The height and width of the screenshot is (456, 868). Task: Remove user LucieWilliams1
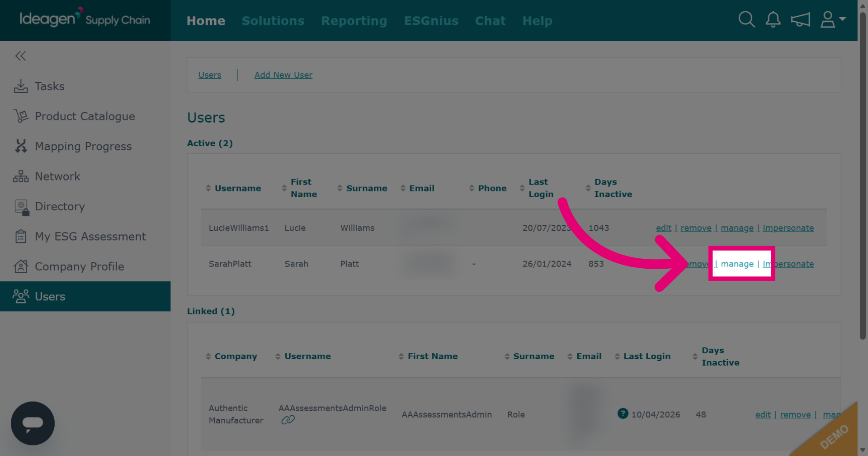pyautogui.click(x=696, y=228)
